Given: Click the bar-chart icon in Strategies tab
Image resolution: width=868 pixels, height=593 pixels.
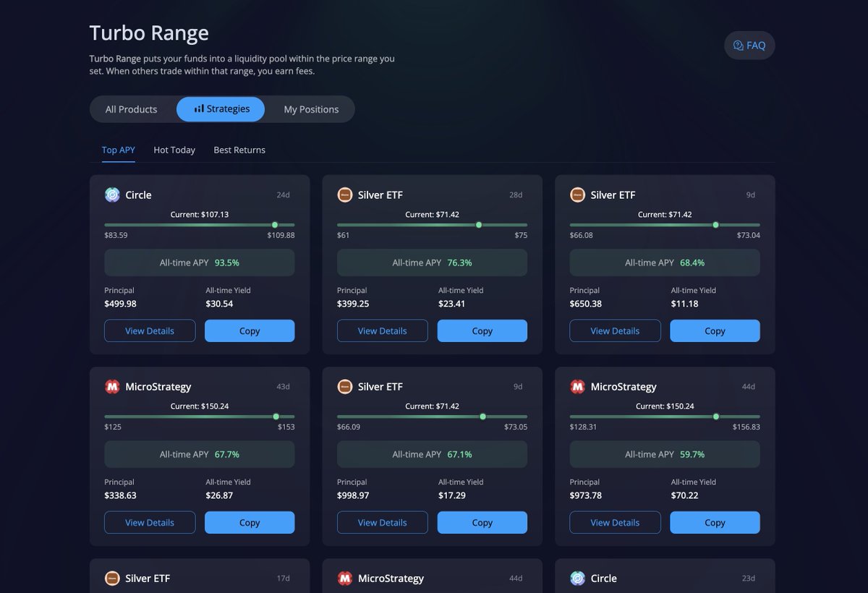Looking at the screenshot, I should (199, 109).
